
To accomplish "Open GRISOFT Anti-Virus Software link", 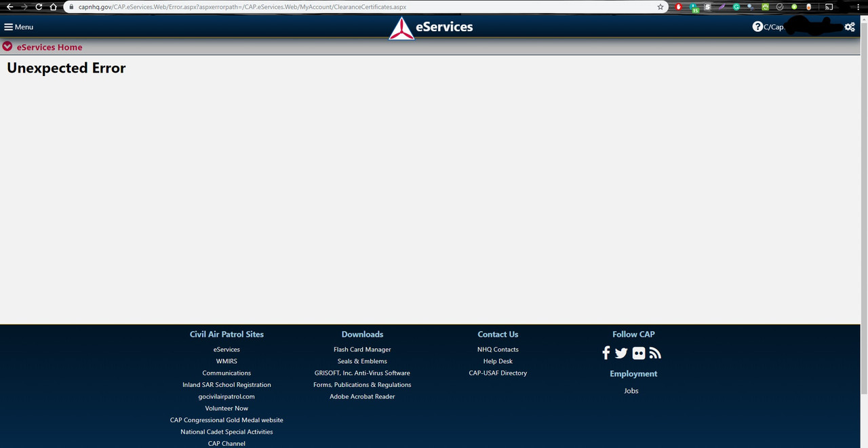I will click(x=362, y=373).
